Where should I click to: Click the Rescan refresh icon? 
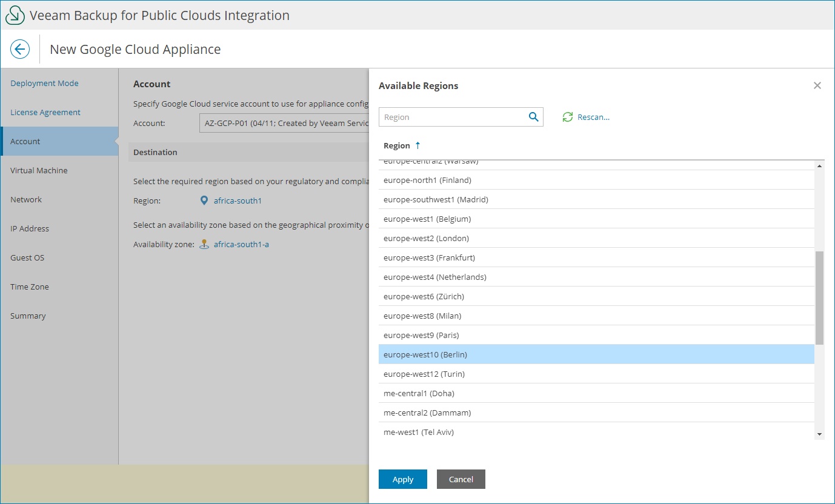[x=567, y=116]
